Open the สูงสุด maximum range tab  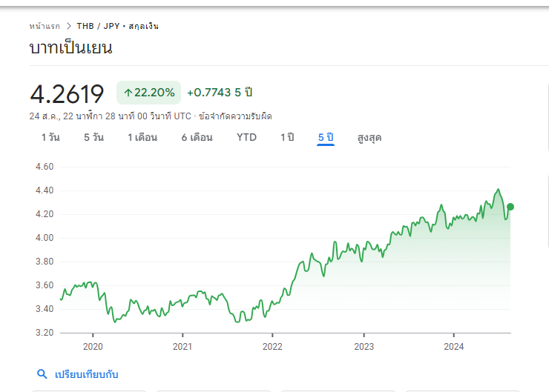click(369, 137)
